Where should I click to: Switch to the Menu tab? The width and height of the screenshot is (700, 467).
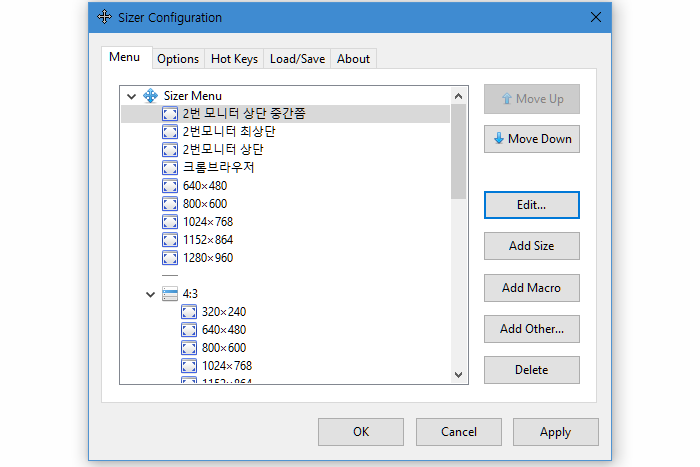[x=125, y=57]
